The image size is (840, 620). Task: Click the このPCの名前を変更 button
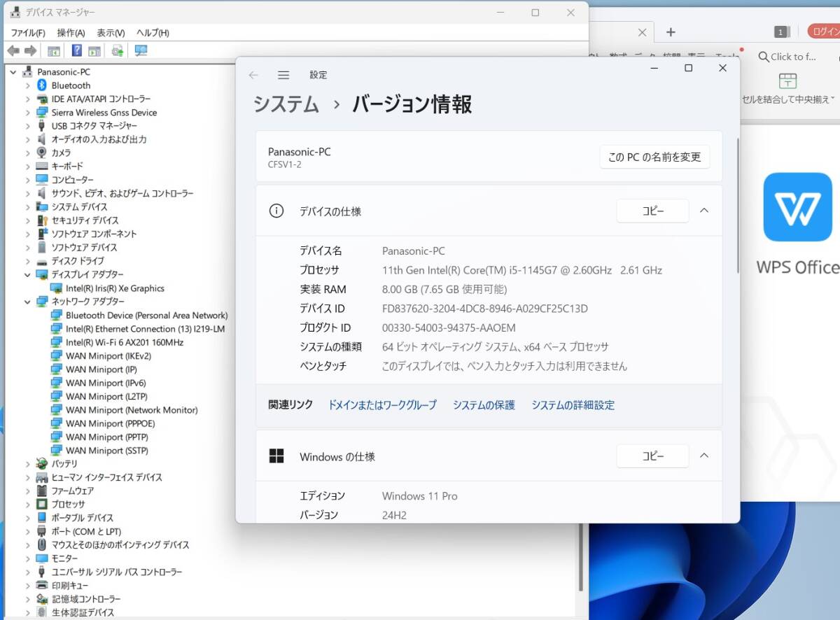[x=654, y=157]
